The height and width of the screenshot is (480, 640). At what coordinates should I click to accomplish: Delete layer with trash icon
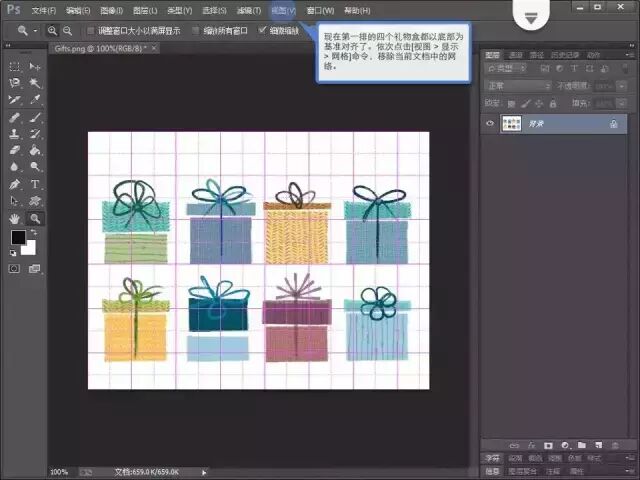[x=615, y=445]
